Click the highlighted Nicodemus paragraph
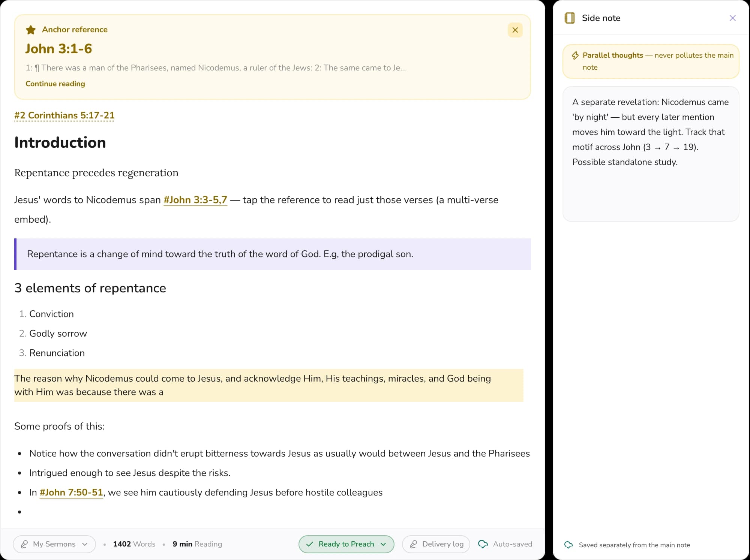Image resolution: width=750 pixels, height=560 pixels. [x=268, y=385]
